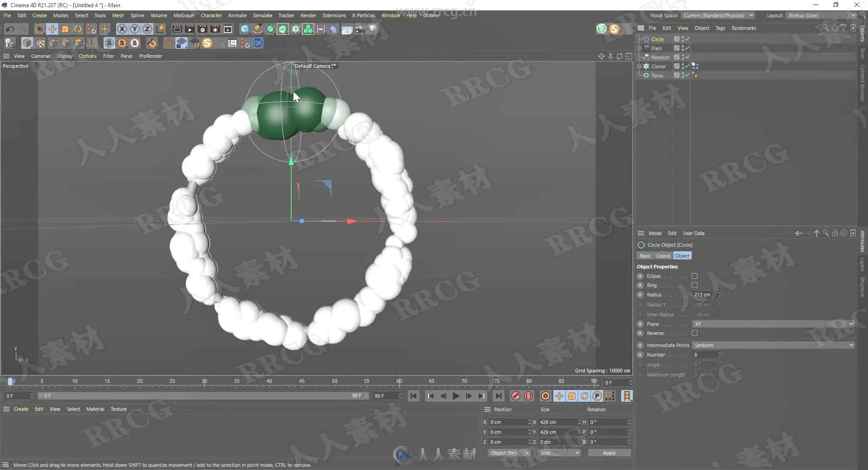Open the viewport Cameras menu
The image size is (868, 470).
click(x=40, y=56)
